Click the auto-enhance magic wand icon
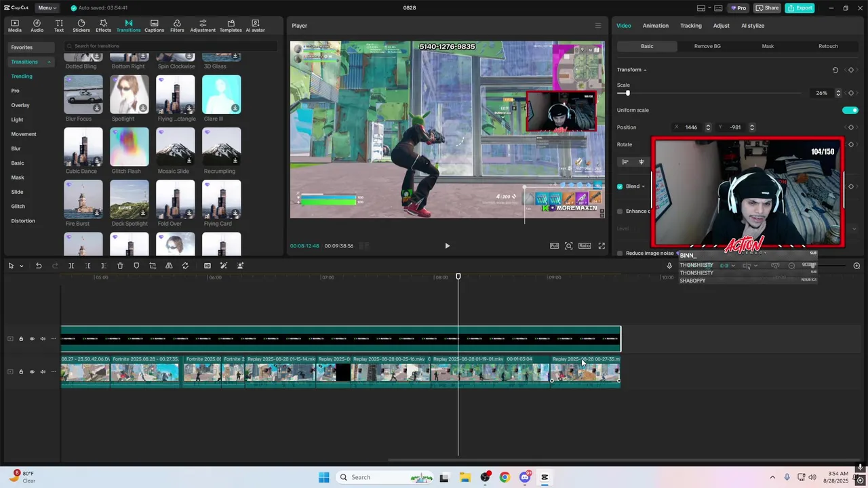This screenshot has width=868, height=488. 224,266
